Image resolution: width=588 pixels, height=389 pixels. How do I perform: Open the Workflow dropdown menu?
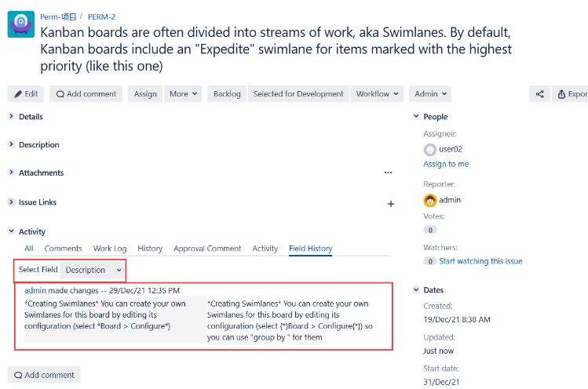pos(378,94)
